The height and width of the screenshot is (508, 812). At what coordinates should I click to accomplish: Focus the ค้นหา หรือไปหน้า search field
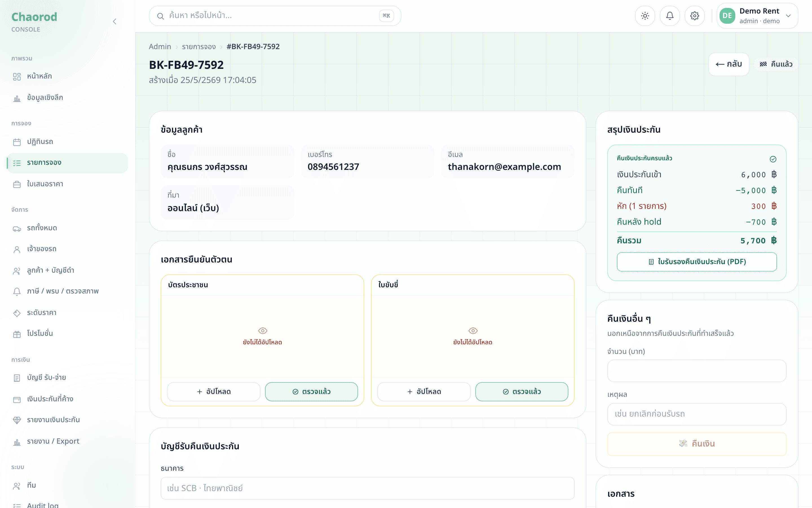275,16
